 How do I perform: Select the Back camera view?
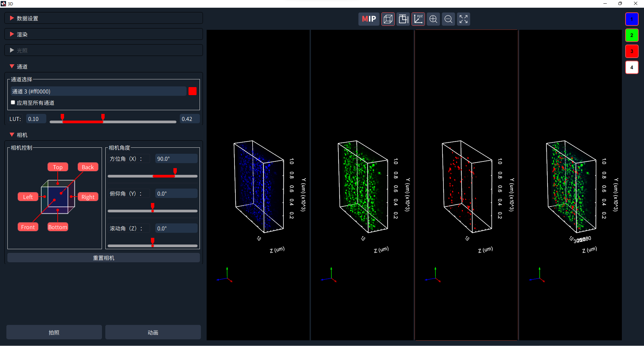click(x=88, y=167)
